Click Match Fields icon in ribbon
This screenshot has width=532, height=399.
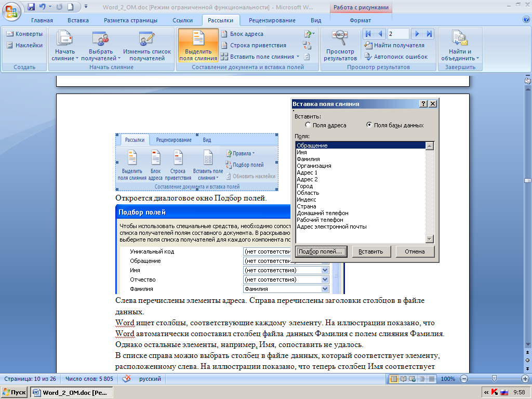[x=307, y=45]
